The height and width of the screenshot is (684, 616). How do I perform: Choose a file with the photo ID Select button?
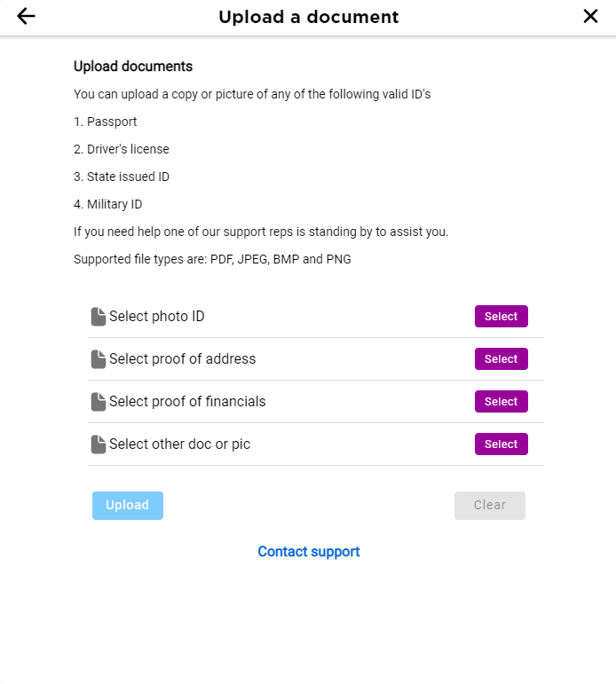[x=501, y=316]
